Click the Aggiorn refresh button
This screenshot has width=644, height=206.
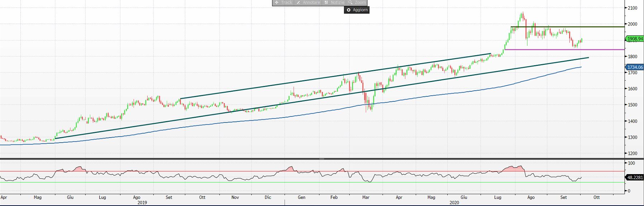coord(357,10)
